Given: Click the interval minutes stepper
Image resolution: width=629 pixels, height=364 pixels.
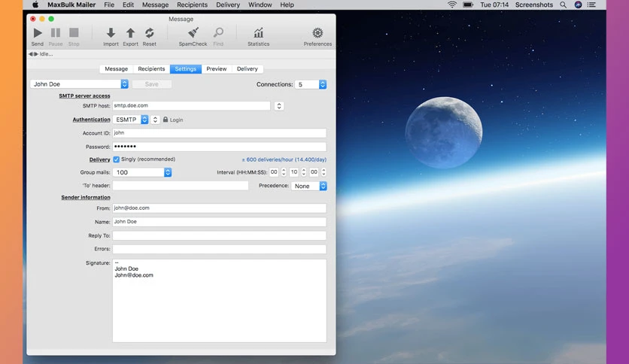Looking at the screenshot, I should (x=304, y=172).
